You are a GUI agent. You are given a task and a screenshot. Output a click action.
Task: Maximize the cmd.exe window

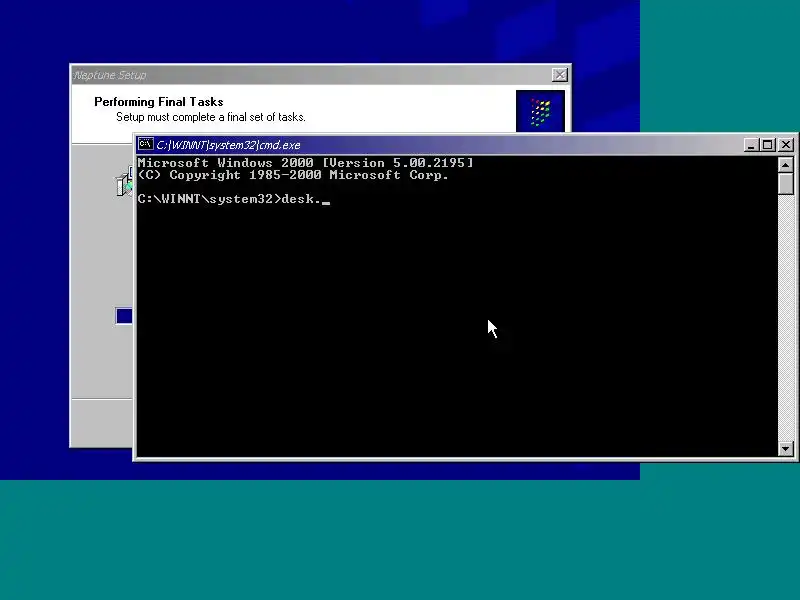tap(767, 145)
